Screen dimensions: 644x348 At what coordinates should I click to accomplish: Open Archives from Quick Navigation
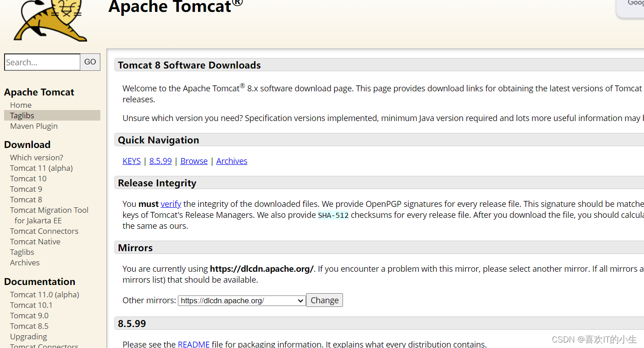point(231,161)
